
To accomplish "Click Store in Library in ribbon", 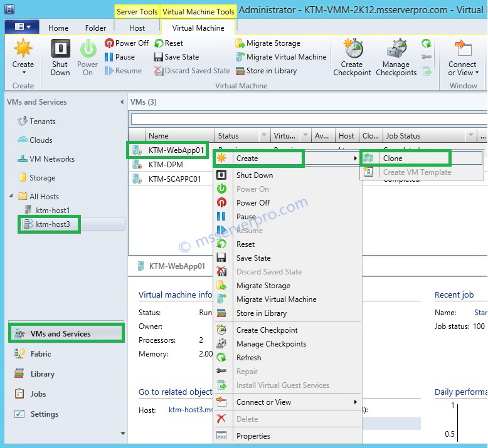I will tap(266, 71).
